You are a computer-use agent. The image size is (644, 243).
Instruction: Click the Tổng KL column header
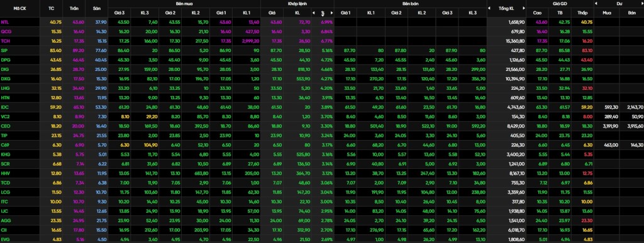[506, 8]
